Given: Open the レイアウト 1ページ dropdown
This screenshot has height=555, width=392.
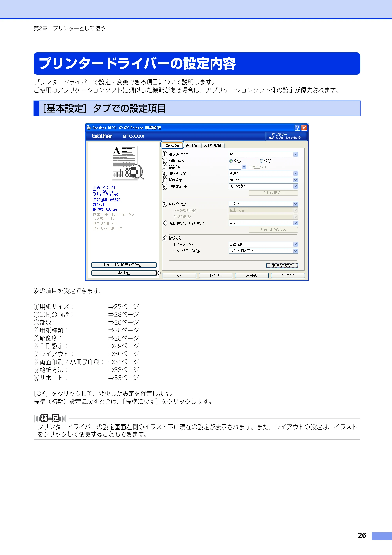Looking at the screenshot, I should coord(263,204).
